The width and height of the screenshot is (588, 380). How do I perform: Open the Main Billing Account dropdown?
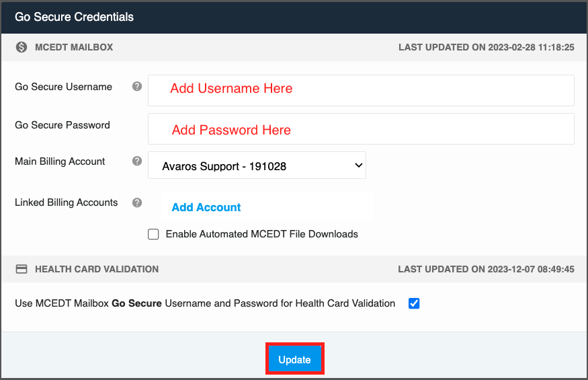pyautogui.click(x=257, y=165)
